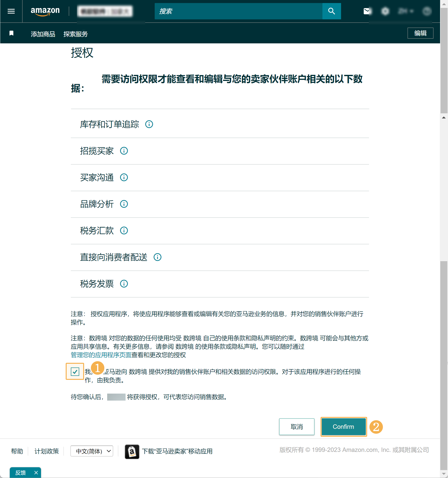Show info for 直接向消费者配送
Image resolution: width=448 pixels, height=478 pixels.
(157, 257)
